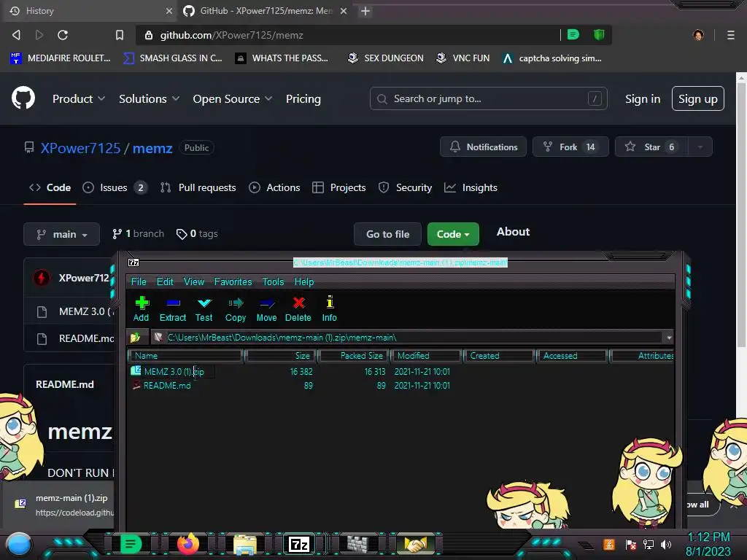747x560 pixels.
Task: Star the memz repository
Action: (x=651, y=147)
